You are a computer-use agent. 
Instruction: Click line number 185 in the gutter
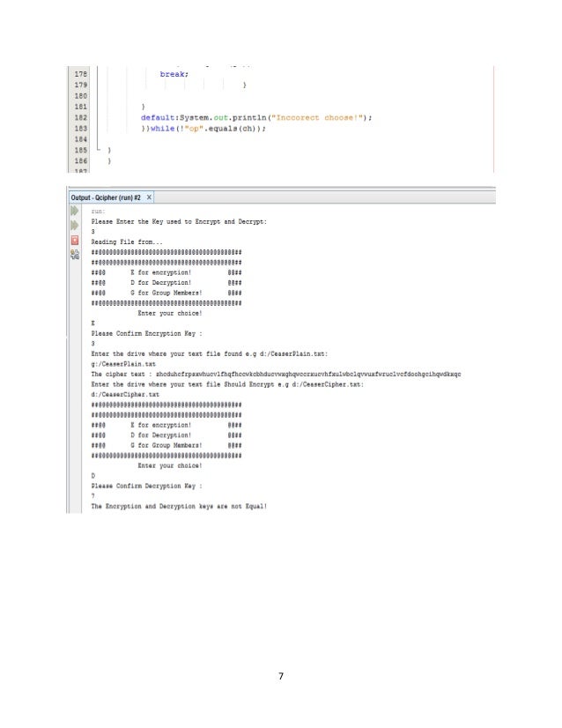(x=81, y=150)
